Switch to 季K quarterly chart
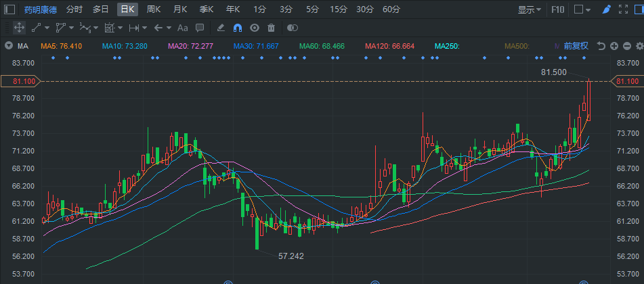 (x=206, y=9)
